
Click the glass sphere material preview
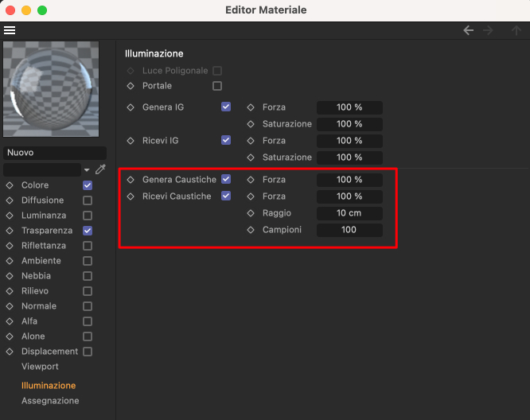pos(51,89)
